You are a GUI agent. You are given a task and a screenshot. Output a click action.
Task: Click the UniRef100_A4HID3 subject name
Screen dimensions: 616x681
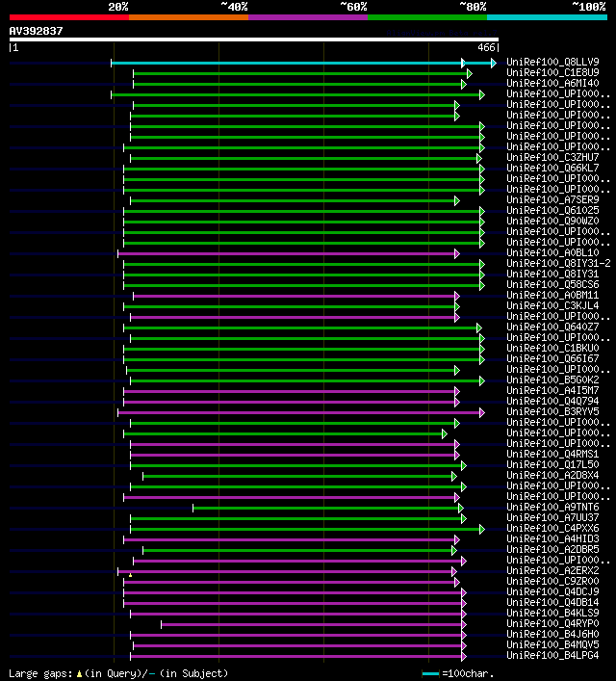point(552,539)
